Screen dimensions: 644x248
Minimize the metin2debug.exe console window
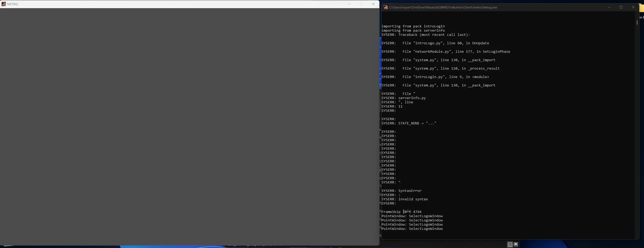(609, 7)
